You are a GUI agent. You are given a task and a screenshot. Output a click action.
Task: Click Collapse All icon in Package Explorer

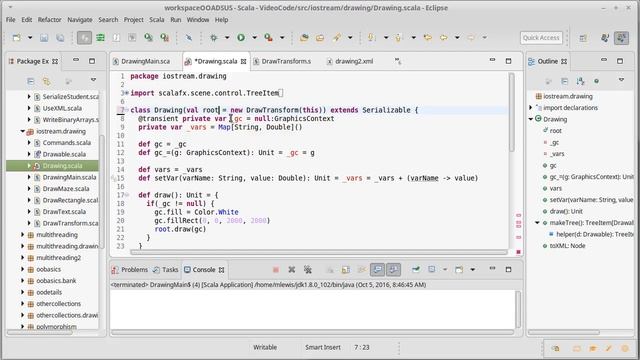pyautogui.click(x=31, y=81)
